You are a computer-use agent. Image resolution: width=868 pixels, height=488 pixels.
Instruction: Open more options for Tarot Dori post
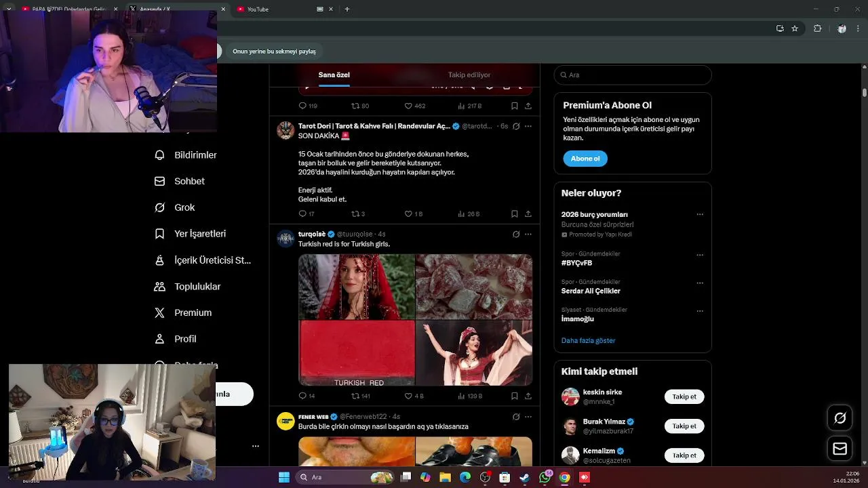528,126
